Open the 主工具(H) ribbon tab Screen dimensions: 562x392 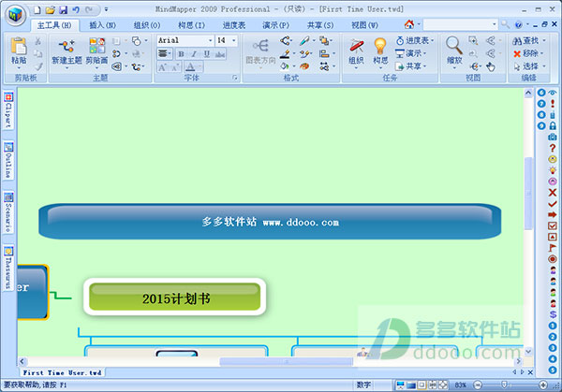click(x=54, y=25)
